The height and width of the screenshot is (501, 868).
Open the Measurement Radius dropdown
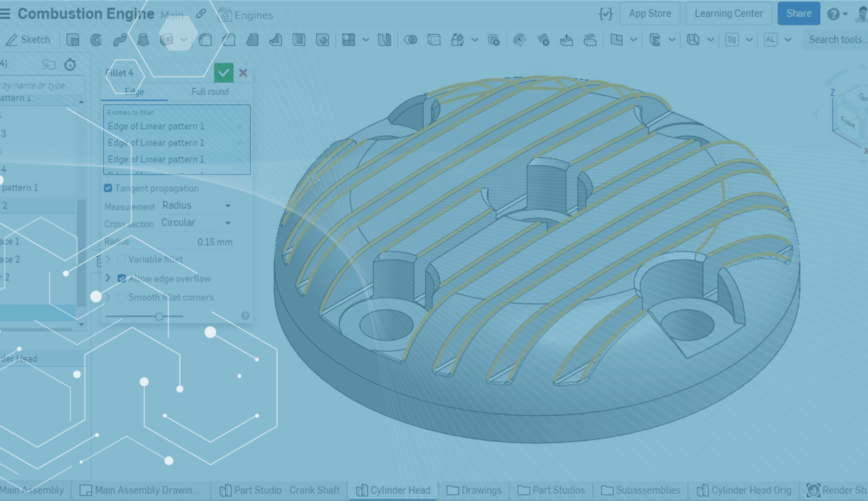[196, 206]
